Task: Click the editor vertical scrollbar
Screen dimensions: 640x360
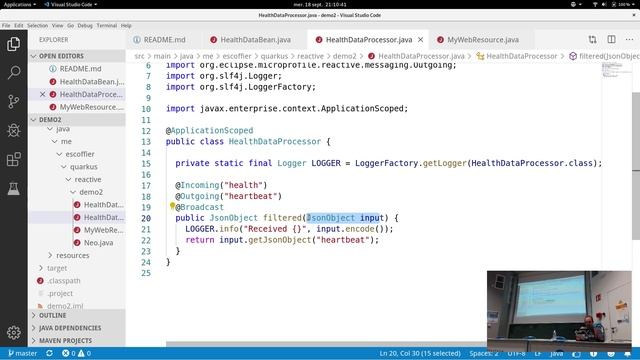Action: (x=636, y=166)
